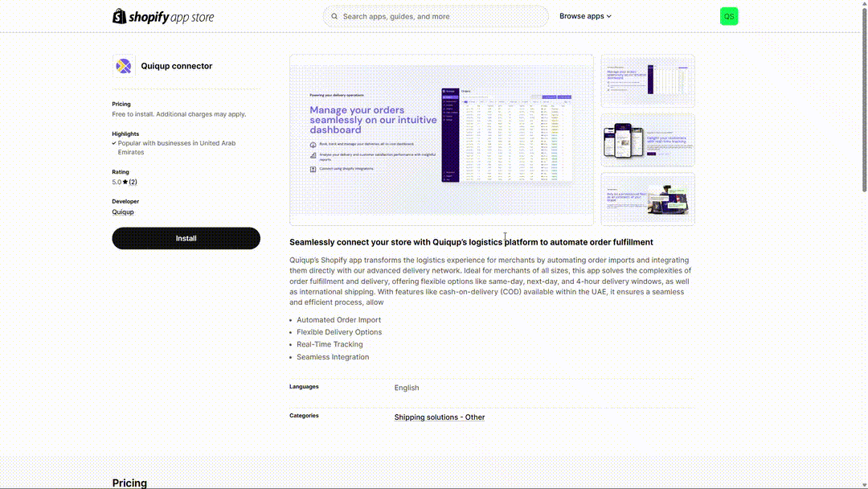
Task: Open the main dashboard screenshot
Action: 441,140
